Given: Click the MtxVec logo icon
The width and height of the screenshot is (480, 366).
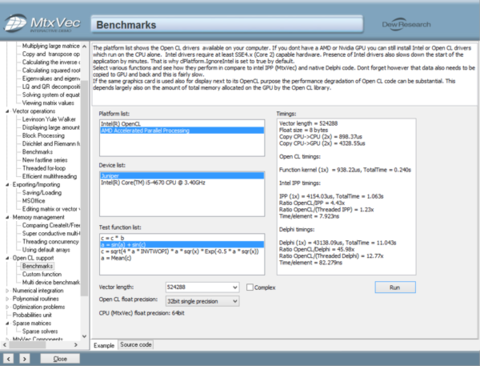Looking at the screenshot, I should [15, 23].
